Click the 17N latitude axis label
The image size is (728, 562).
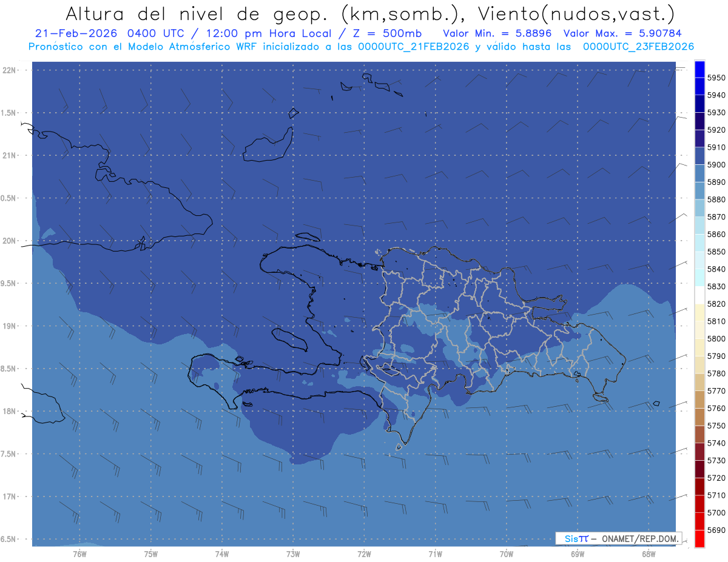click(10, 497)
